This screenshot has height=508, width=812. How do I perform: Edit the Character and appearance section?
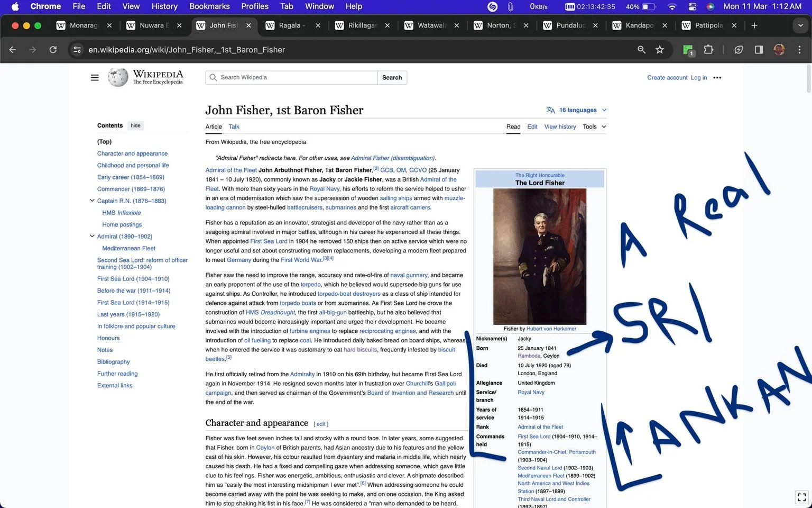pyautogui.click(x=321, y=424)
